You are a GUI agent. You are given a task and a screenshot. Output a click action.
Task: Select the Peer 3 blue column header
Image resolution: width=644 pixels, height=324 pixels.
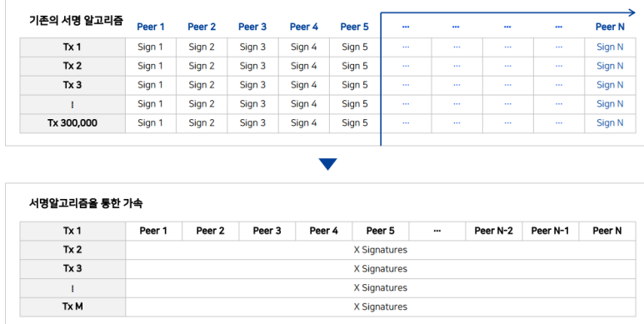coord(252,27)
